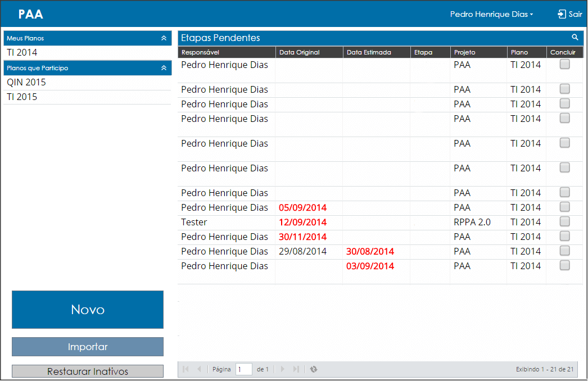The width and height of the screenshot is (588, 381).
Task: Sort by the Data Original column header
Action: click(x=309, y=52)
